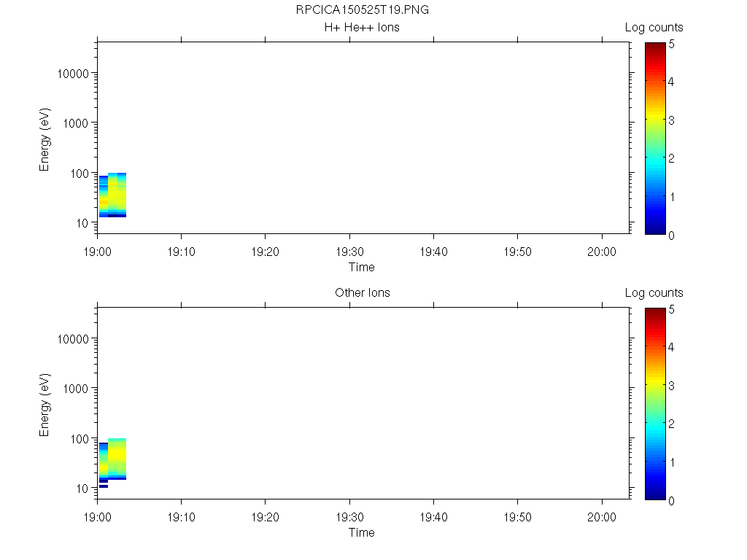Click the 19:50 tick label in bottom panel
Viewport: 747px width, 560px height.
[517, 517]
